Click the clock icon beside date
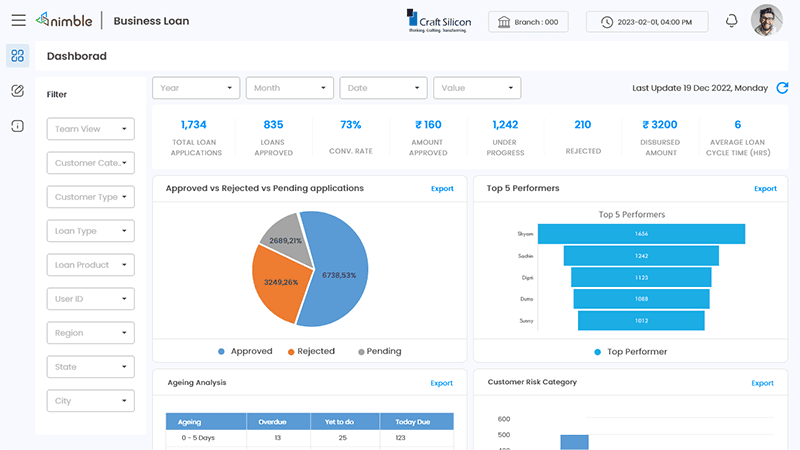 [x=607, y=22]
